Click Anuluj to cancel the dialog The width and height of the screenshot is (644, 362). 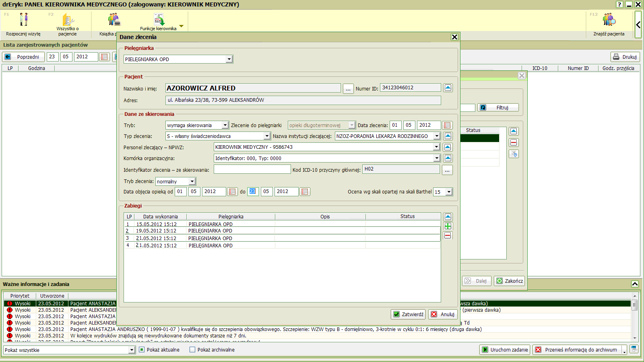click(x=443, y=314)
